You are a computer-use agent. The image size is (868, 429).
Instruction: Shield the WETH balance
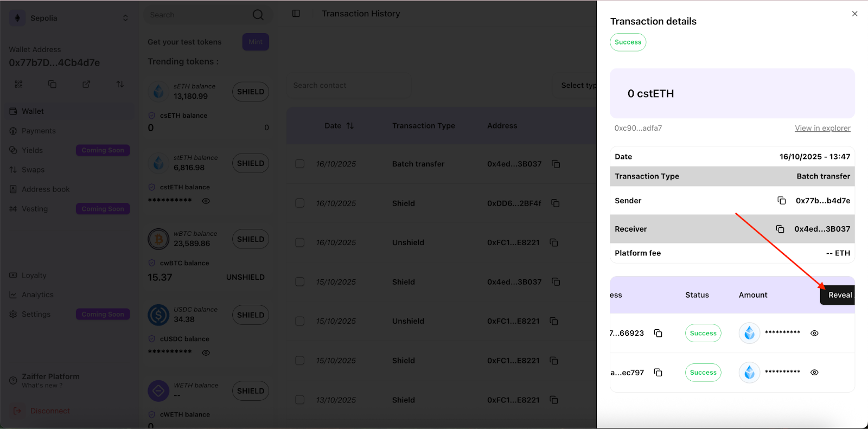click(x=251, y=391)
